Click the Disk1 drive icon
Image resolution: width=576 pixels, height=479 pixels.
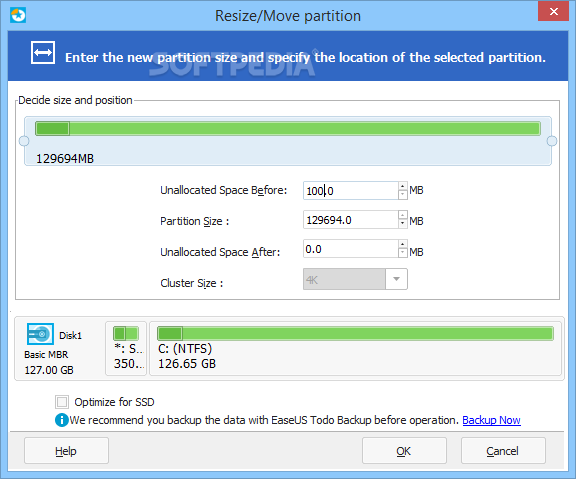40,334
